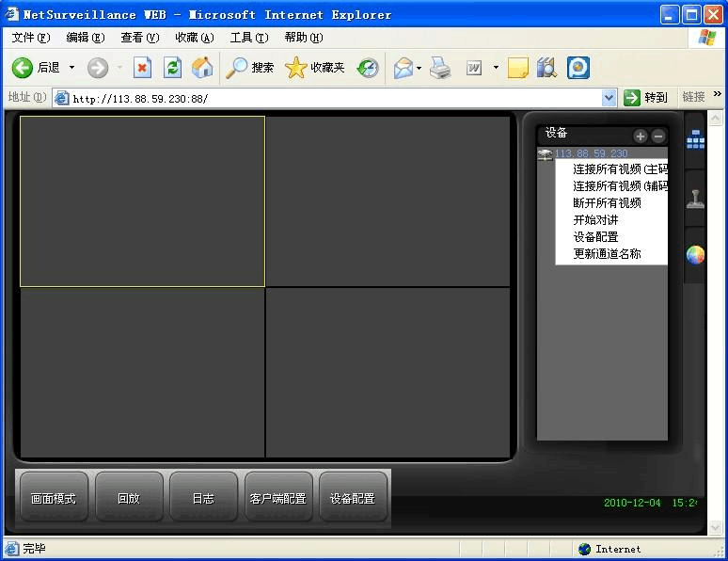Viewport: 728px width, 561px height.
Task: Open the Back button history dropdown arrow
Action: [x=71, y=68]
